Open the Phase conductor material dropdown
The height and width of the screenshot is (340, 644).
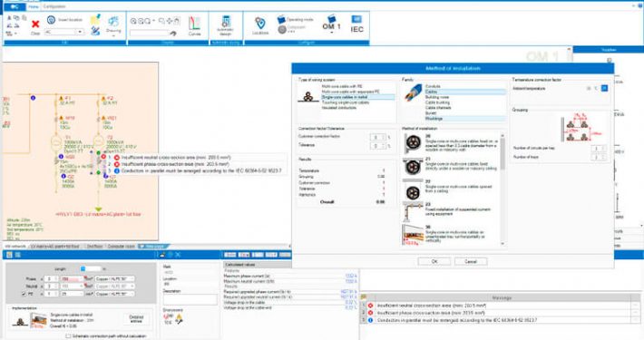click(x=114, y=279)
